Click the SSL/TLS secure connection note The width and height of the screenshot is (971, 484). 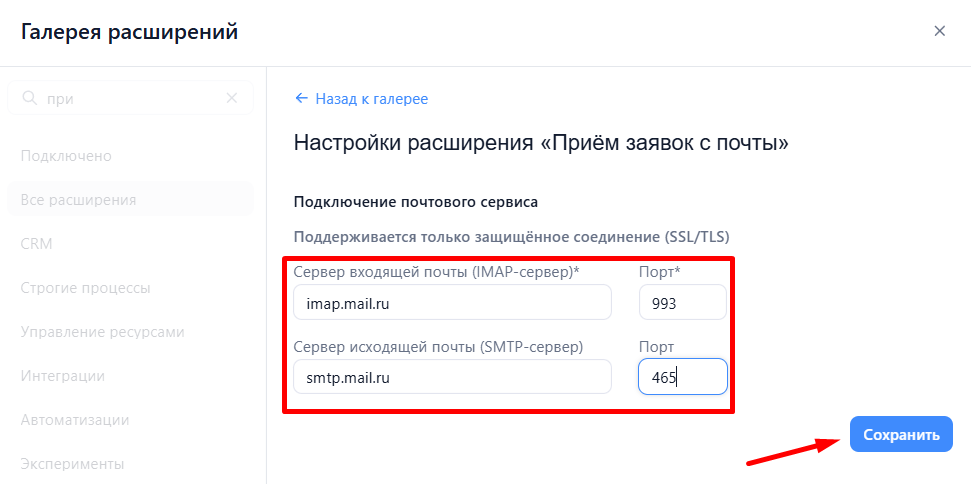512,237
